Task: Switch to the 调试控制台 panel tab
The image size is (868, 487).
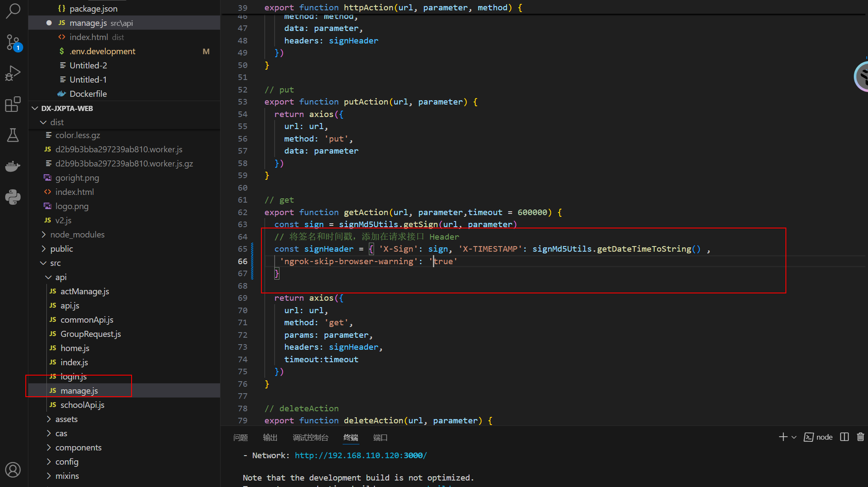Action: [310, 438]
